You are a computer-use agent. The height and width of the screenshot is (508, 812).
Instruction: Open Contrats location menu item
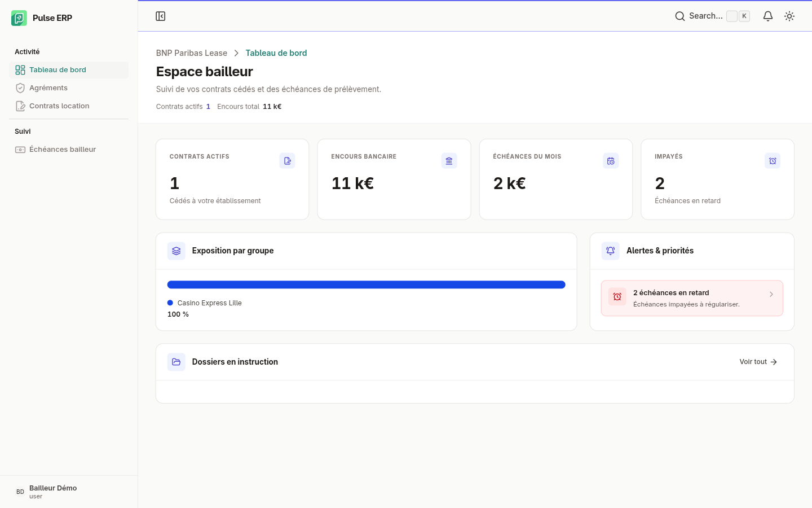pos(69,106)
